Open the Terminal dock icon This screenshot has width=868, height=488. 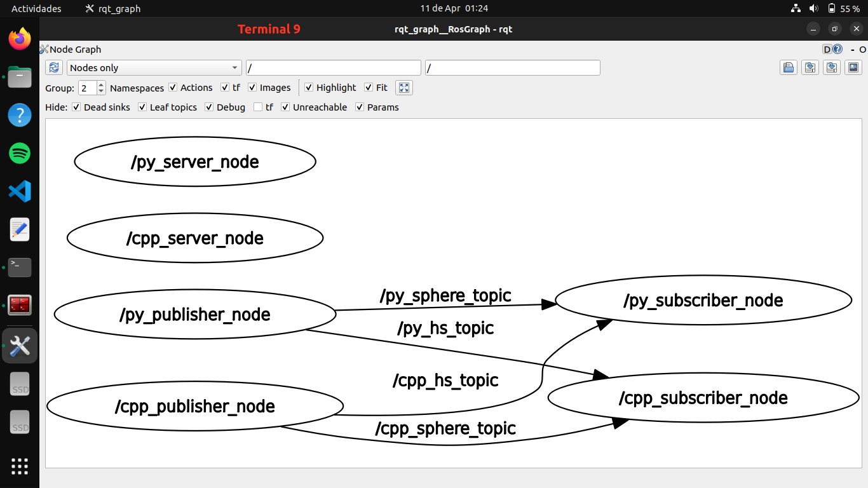(20, 268)
